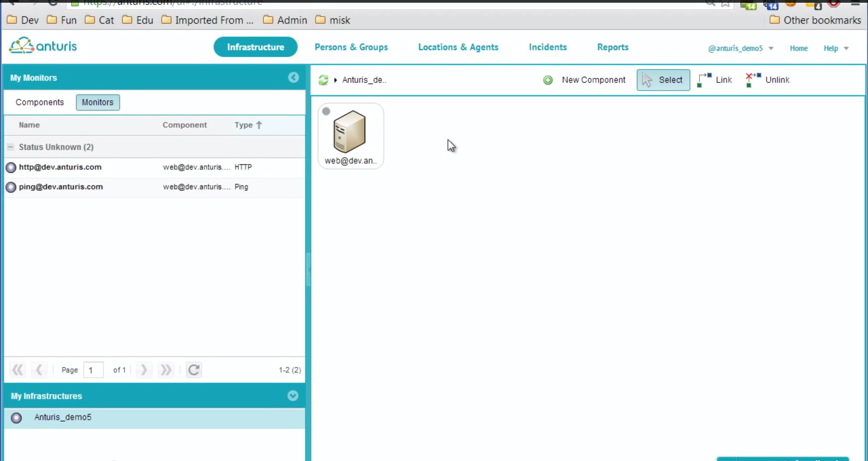Reload the monitors list with refresh icon
The height and width of the screenshot is (461, 868).
194,370
